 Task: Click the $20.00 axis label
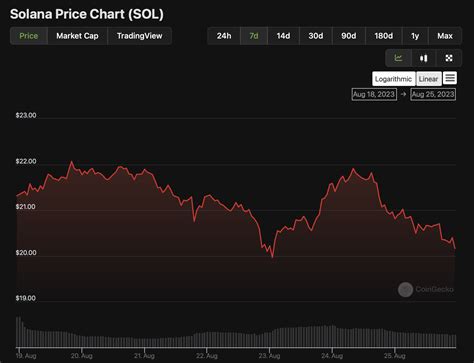[26, 253]
